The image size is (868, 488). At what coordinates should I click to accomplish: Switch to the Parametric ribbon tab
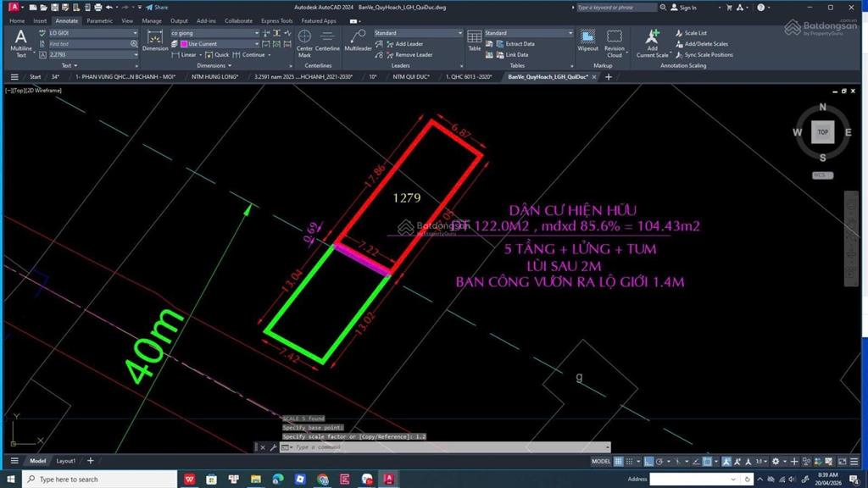coord(100,20)
